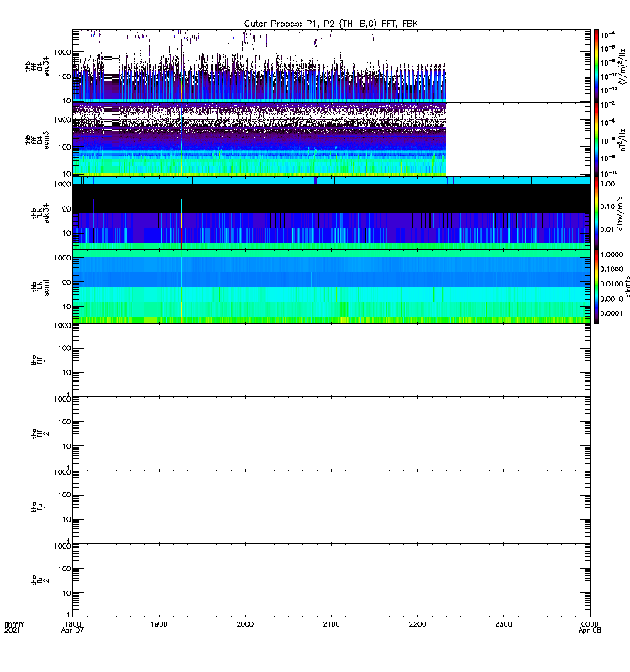The height and width of the screenshot is (672, 630).
Task: Click the 'nT²/Hz' color bar unit label
Action: tap(622, 139)
